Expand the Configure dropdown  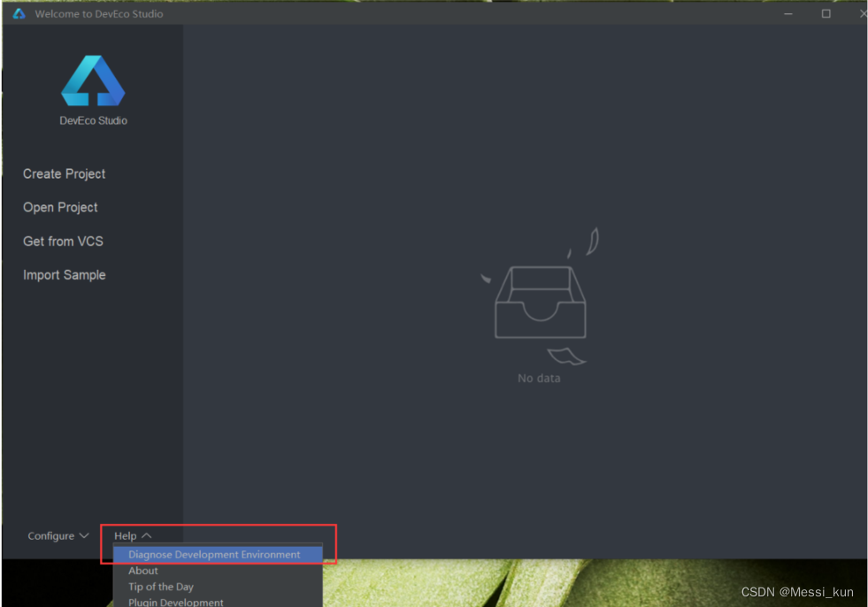tap(58, 536)
